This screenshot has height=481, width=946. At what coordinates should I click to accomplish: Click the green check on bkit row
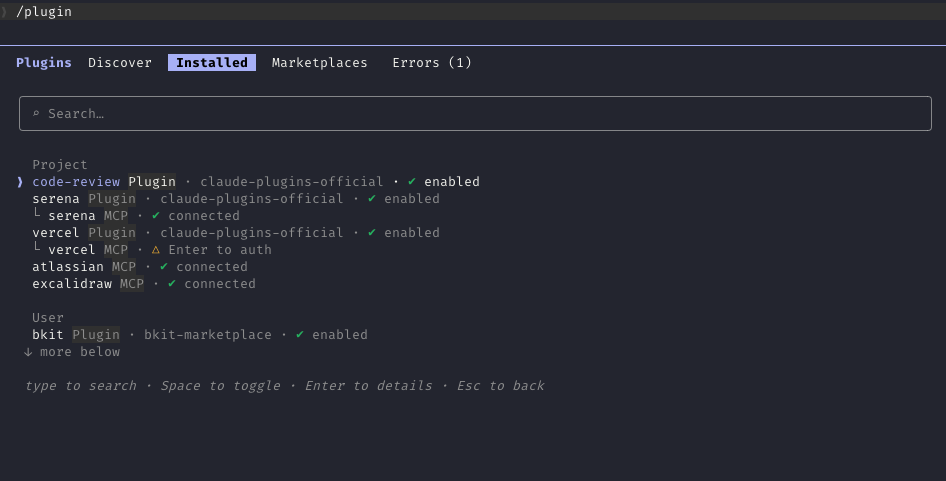click(x=300, y=334)
